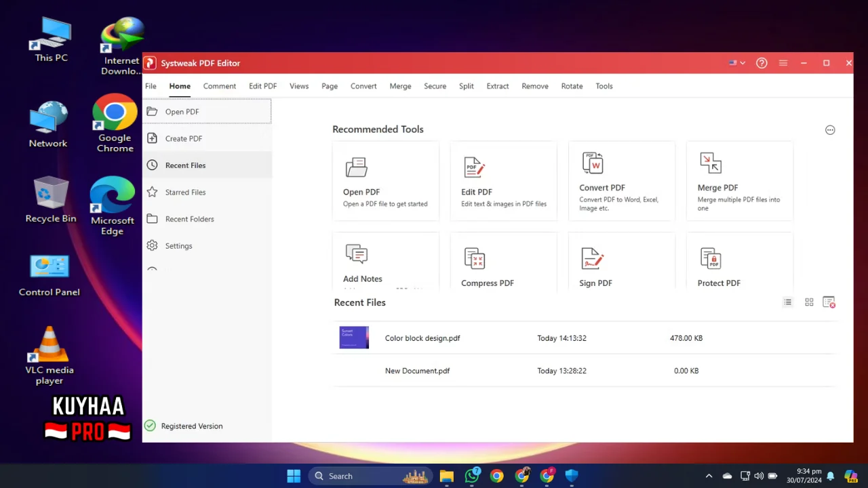Open Settings in the sidebar
This screenshot has width=868, height=488.
point(207,245)
